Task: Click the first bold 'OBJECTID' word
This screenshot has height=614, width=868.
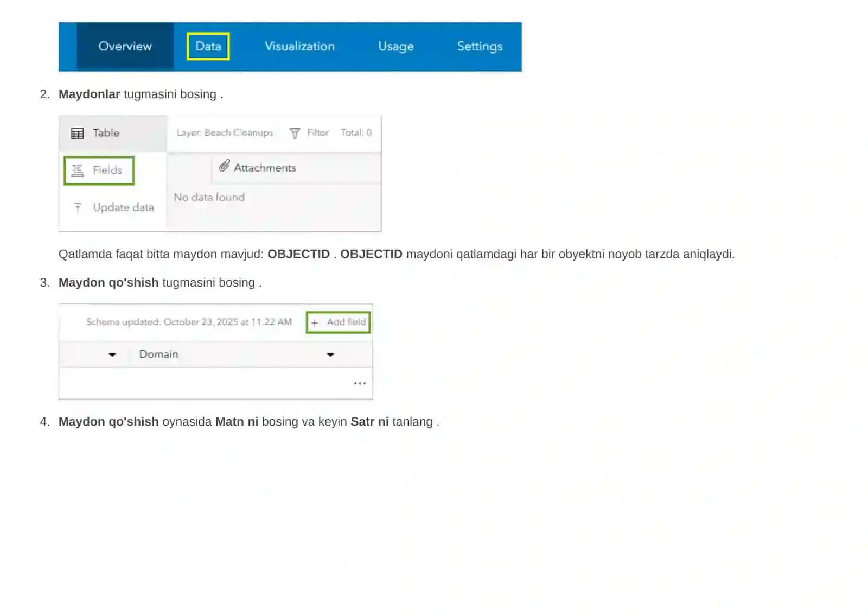Action: 298,254
